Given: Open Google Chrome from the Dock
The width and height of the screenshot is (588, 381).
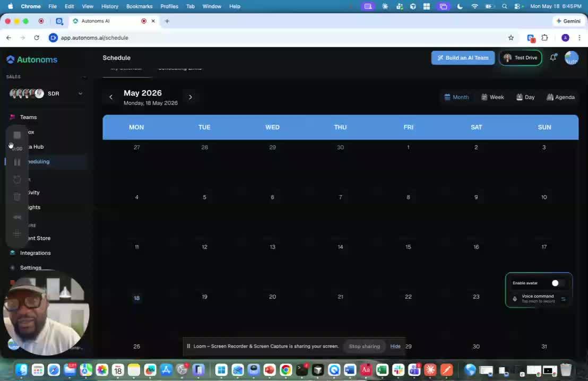Looking at the screenshot, I should click(286, 370).
